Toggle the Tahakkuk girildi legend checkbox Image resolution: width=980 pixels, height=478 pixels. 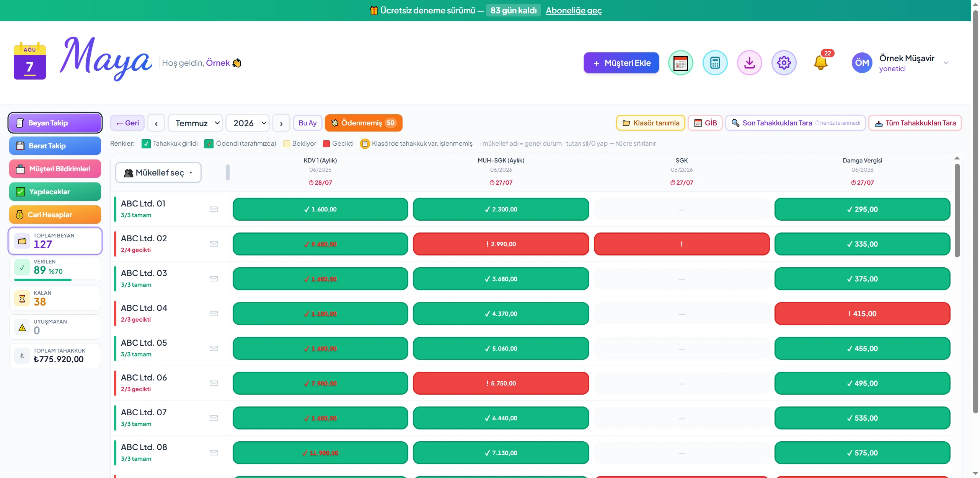146,144
